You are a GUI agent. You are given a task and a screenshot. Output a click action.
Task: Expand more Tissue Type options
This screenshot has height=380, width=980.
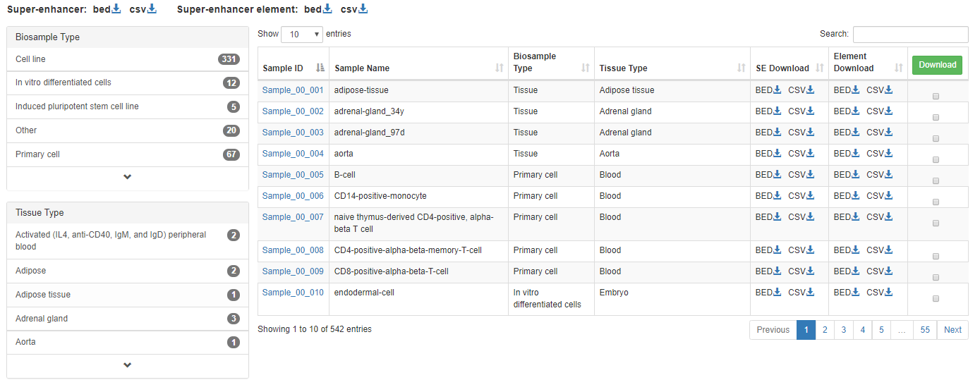click(x=128, y=365)
